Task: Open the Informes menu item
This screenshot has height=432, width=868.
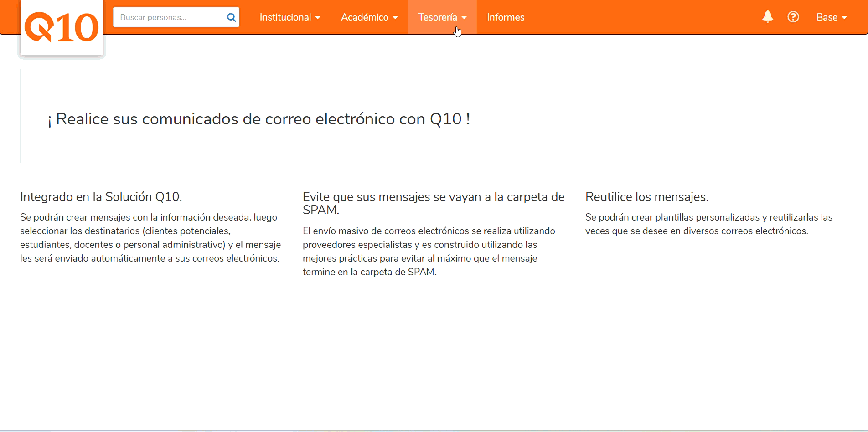Action: coord(506,17)
